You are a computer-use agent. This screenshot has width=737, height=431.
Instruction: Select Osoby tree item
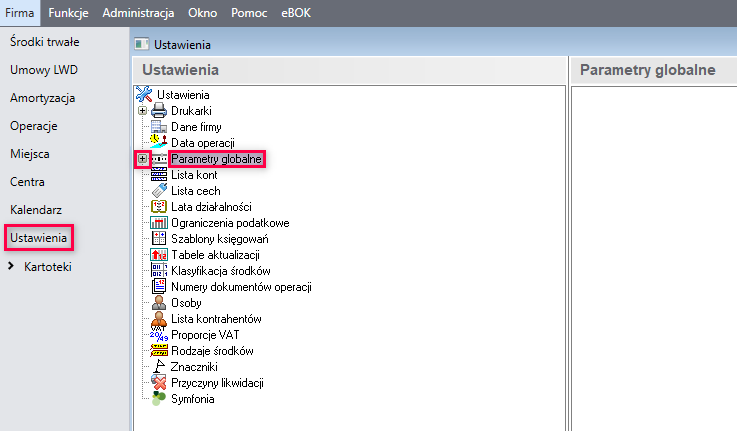pyautogui.click(x=186, y=303)
